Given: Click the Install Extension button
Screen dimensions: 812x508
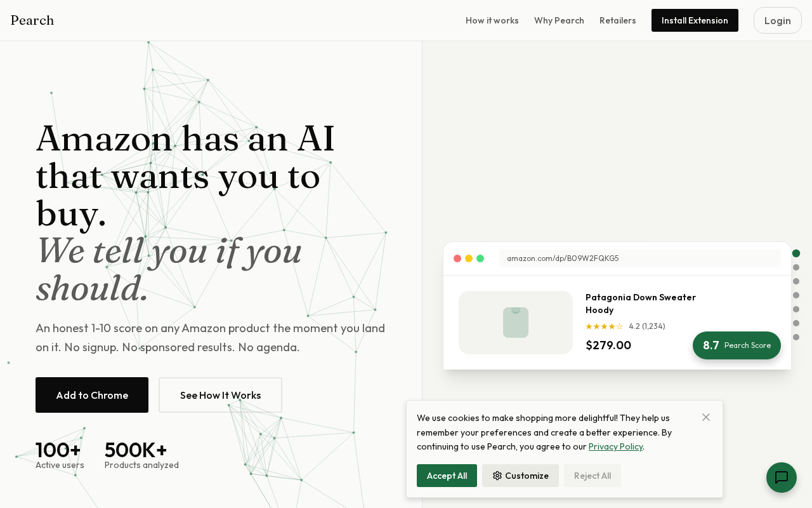Looking at the screenshot, I should tap(695, 20).
